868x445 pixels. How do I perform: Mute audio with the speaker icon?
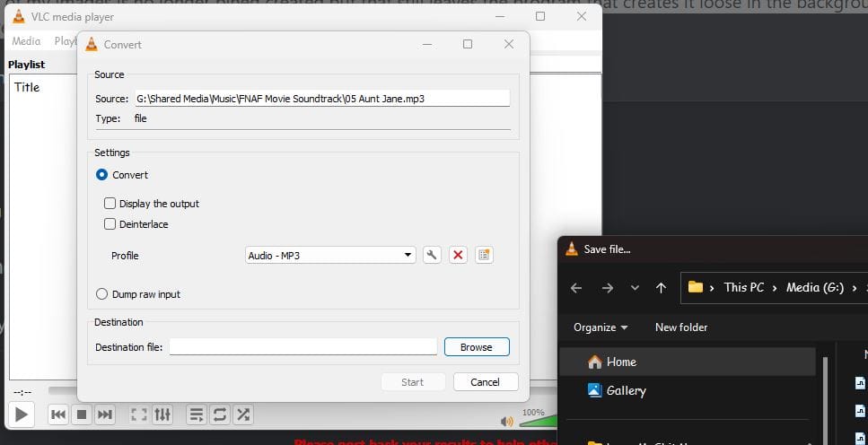506,422
